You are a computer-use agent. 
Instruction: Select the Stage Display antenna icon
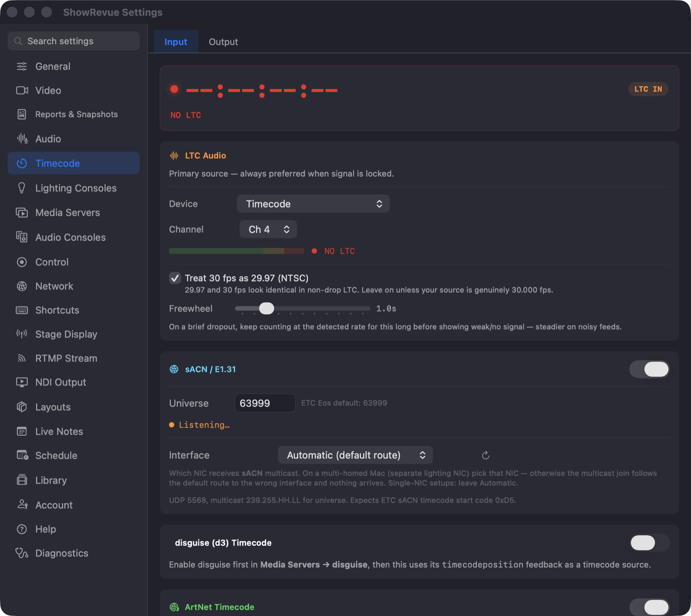point(22,334)
